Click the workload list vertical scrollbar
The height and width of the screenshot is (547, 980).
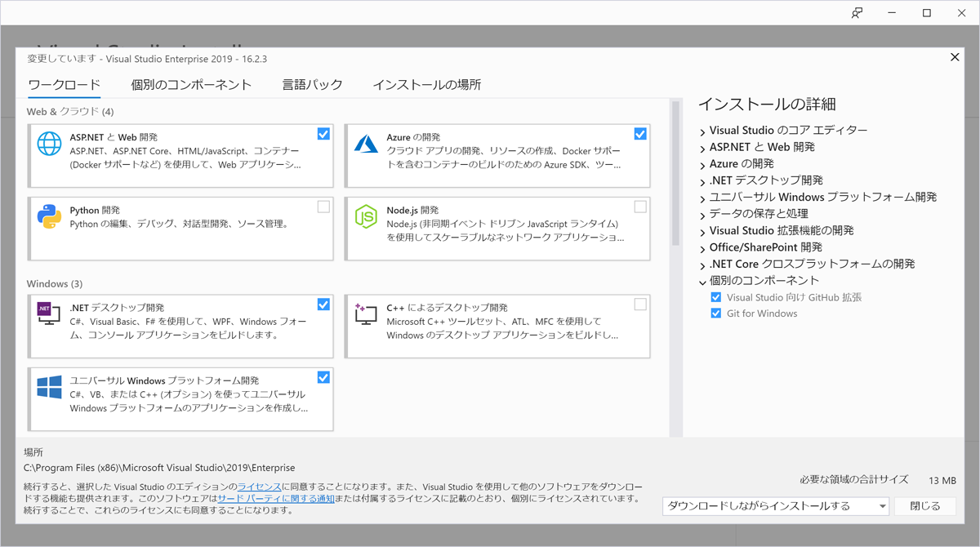click(x=675, y=174)
